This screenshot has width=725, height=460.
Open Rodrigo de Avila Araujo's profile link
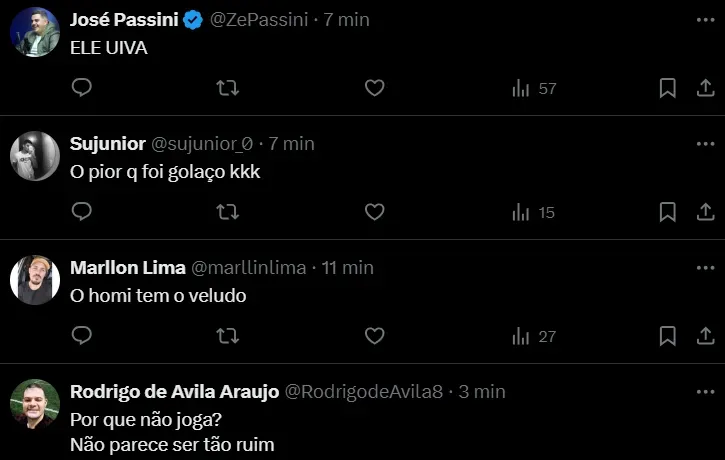pos(174,391)
